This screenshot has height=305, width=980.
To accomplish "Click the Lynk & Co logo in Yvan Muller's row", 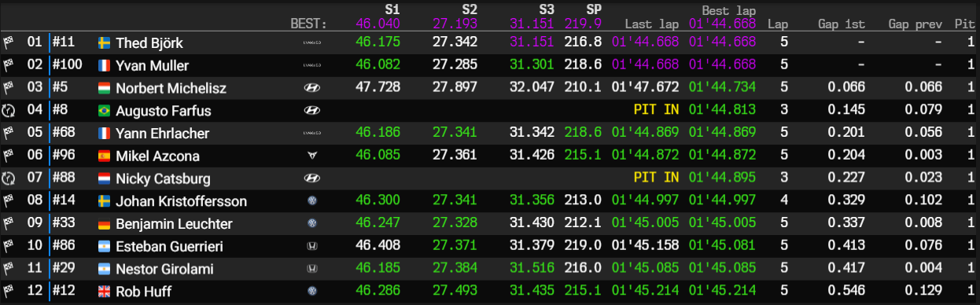I will tap(311, 65).
